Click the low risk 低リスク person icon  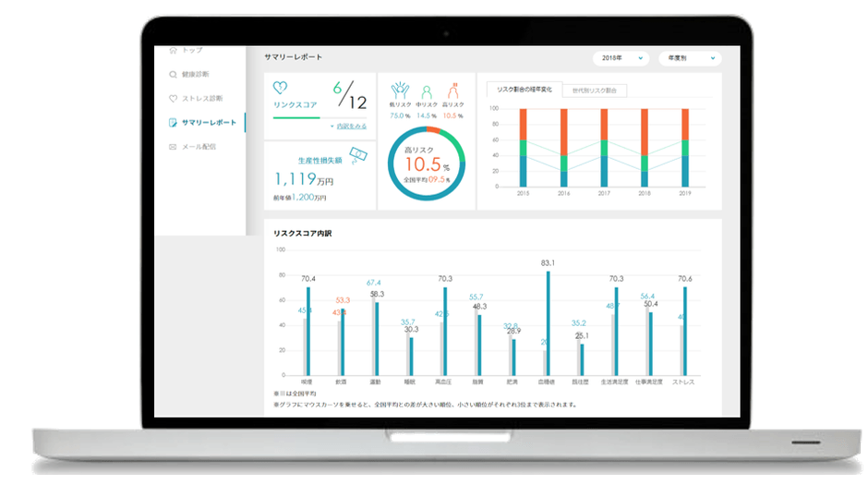pos(400,91)
